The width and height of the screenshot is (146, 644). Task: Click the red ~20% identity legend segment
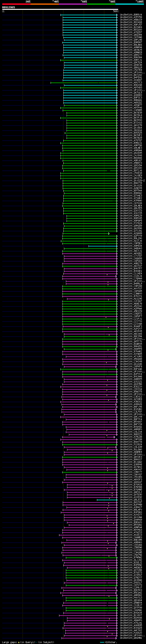(x=16, y=4)
